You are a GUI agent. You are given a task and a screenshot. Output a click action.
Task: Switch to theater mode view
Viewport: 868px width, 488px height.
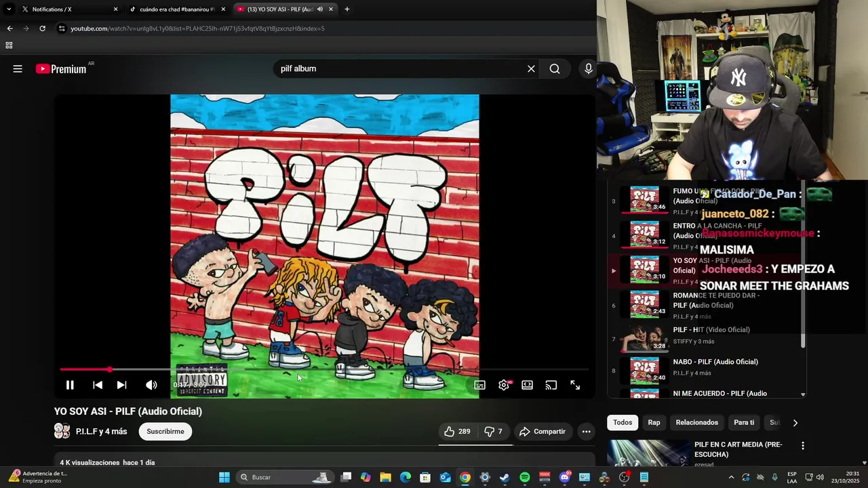527,385
